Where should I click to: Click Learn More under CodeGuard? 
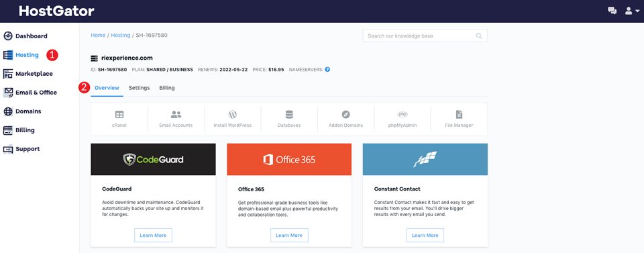coord(153,236)
